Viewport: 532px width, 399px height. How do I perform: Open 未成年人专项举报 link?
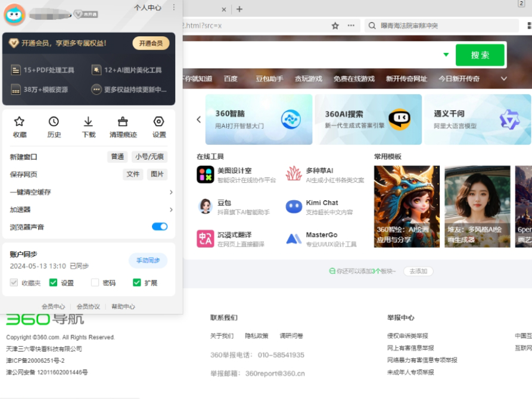pos(410,372)
